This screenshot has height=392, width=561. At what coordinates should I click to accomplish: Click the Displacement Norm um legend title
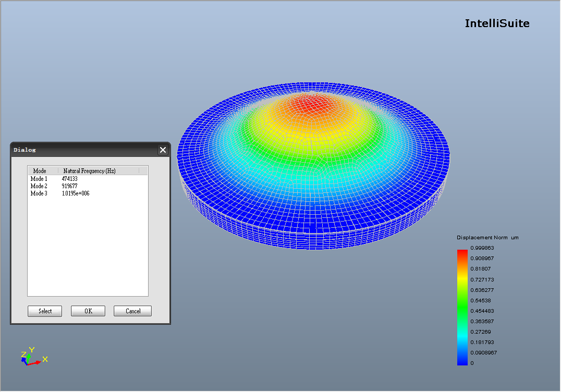pos(487,238)
